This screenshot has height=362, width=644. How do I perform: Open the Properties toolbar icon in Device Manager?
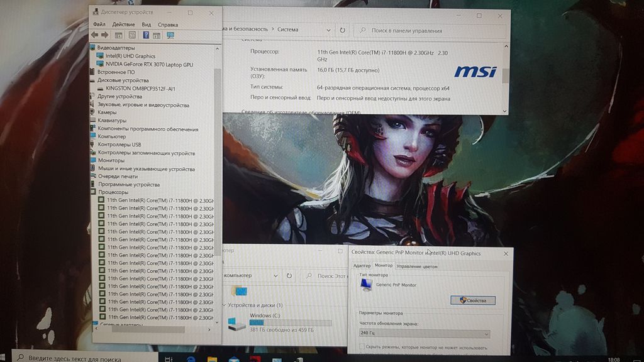click(x=132, y=35)
